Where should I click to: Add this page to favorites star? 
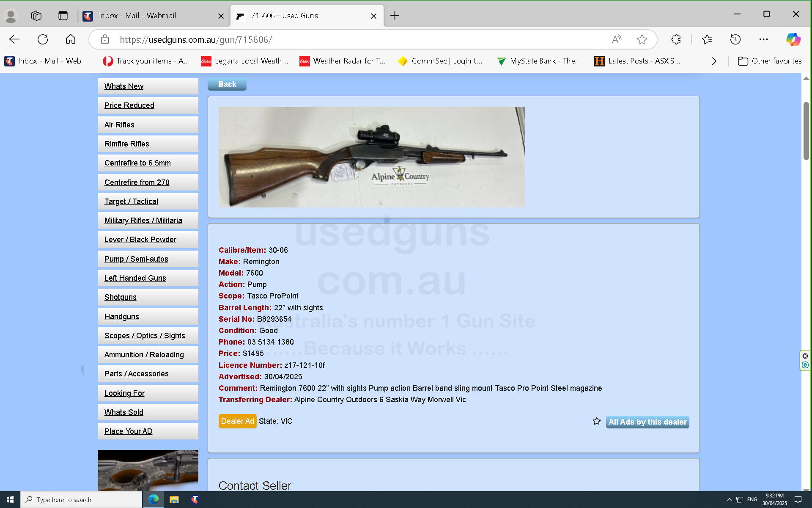coord(642,39)
